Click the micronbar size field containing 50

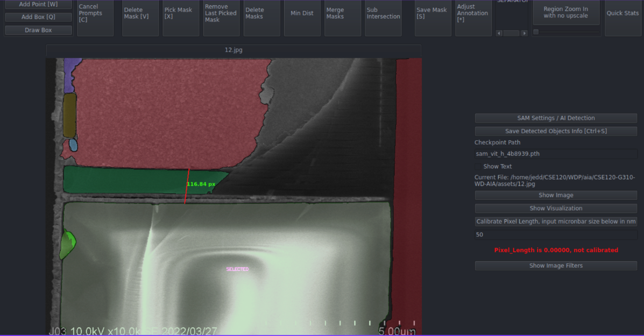tap(556, 235)
